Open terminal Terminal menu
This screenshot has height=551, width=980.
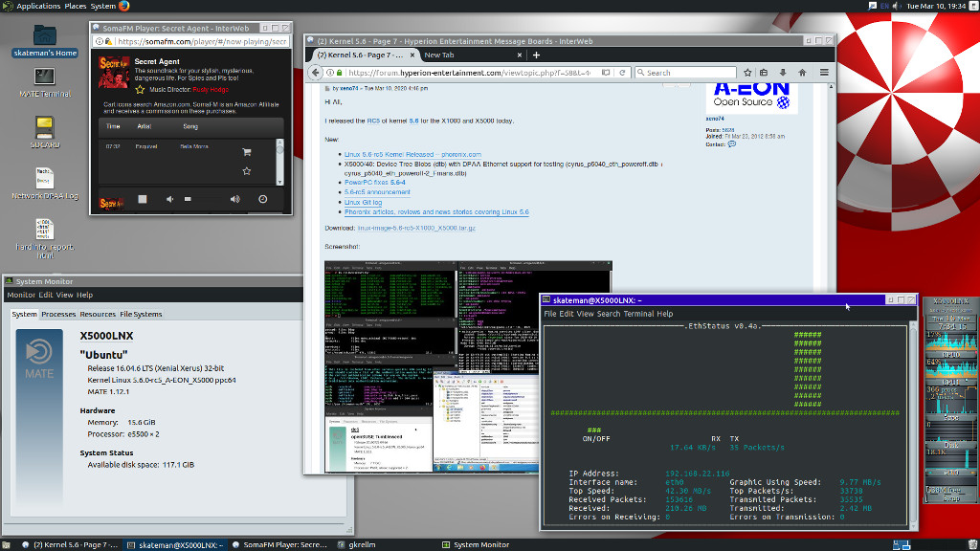point(638,314)
